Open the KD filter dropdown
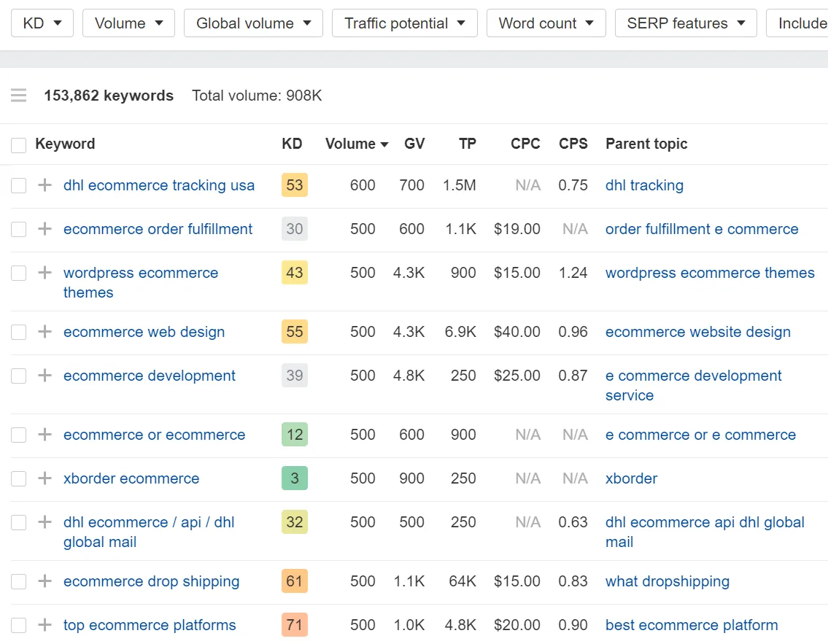Image resolution: width=828 pixels, height=644 pixels. click(x=42, y=23)
